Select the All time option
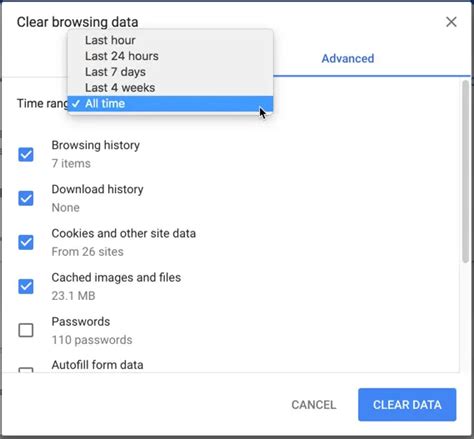 [170, 104]
